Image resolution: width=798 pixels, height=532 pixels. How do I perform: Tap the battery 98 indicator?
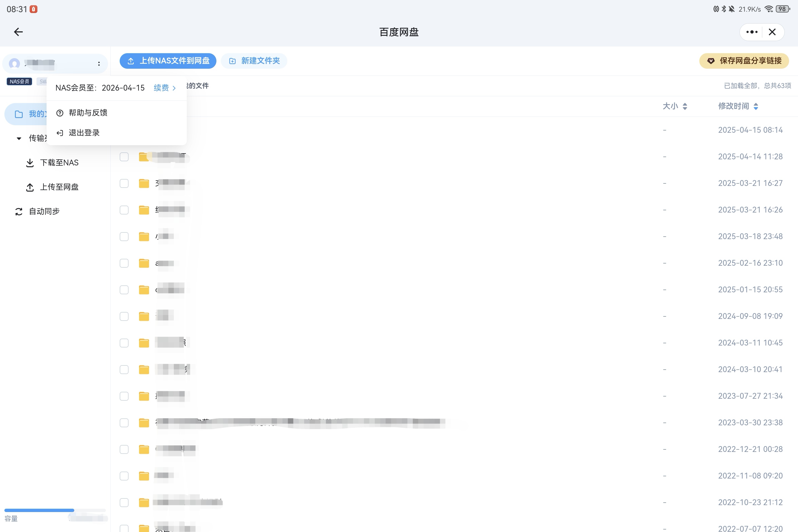pyautogui.click(x=783, y=9)
